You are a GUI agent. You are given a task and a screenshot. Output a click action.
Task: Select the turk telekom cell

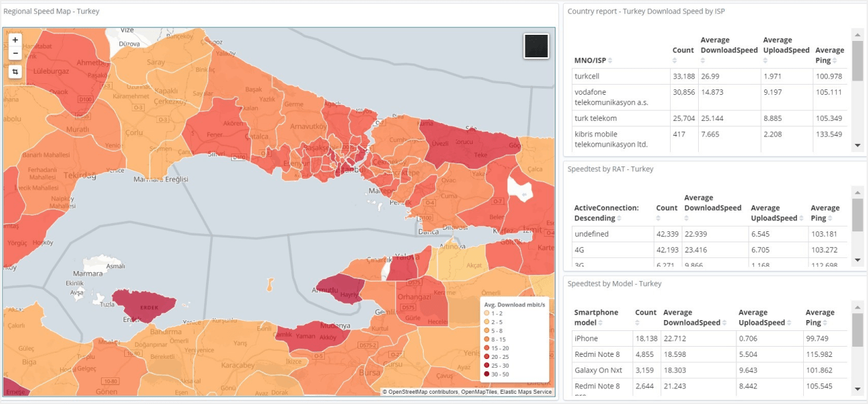[620, 119]
